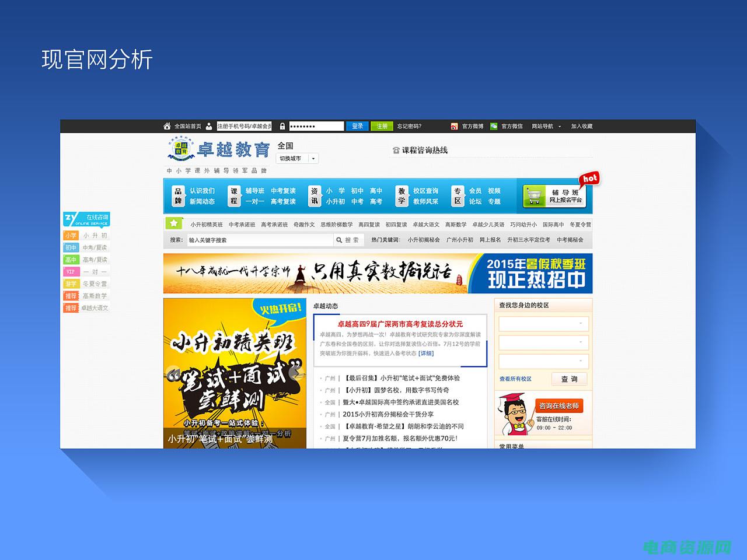Click 中考/复读 in the side panel

[x=94, y=248]
